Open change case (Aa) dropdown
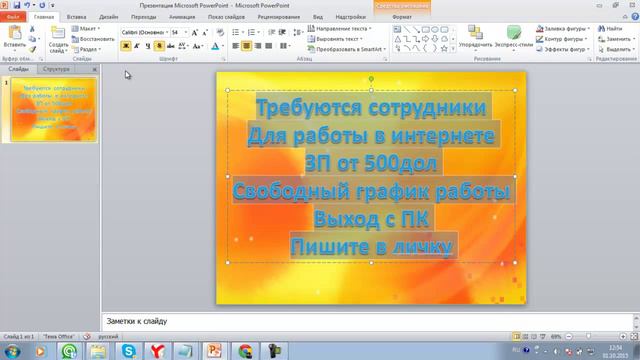 198,46
